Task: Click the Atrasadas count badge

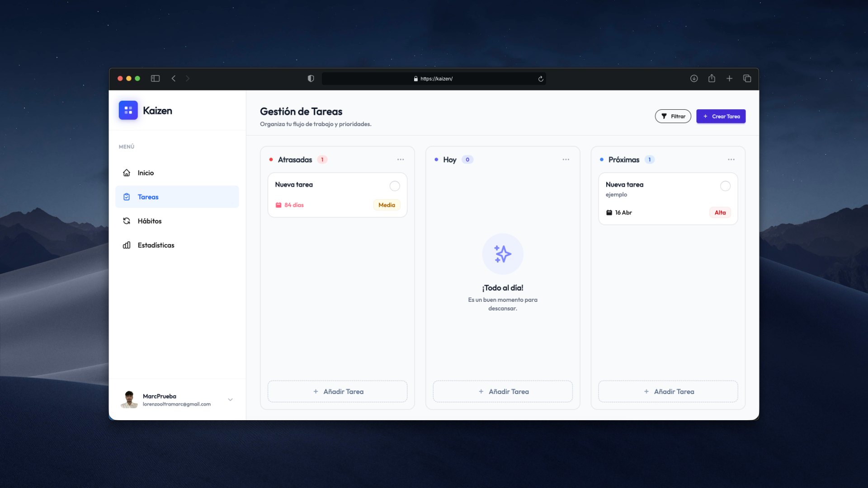Action: pyautogui.click(x=322, y=160)
